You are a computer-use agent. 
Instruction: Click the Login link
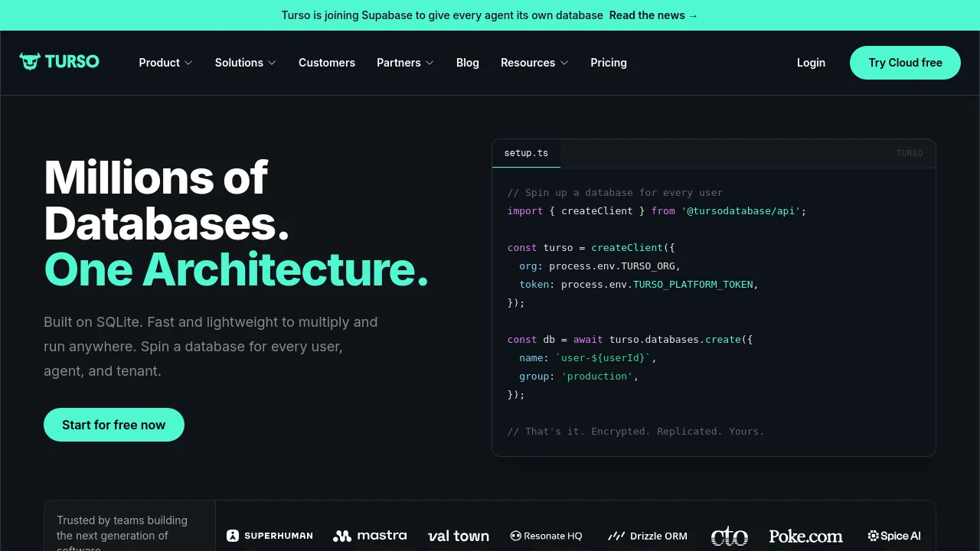(x=811, y=63)
